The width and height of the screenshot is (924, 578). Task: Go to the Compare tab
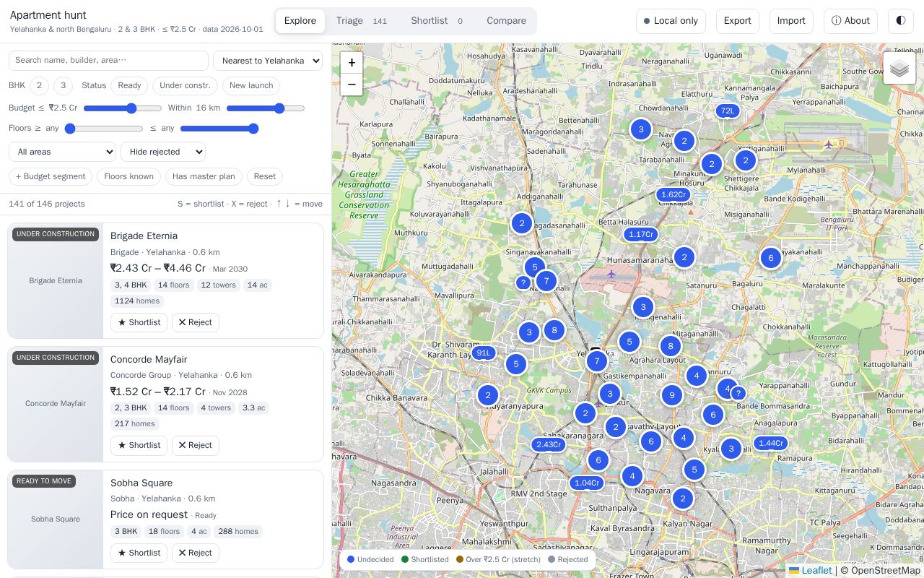point(506,21)
